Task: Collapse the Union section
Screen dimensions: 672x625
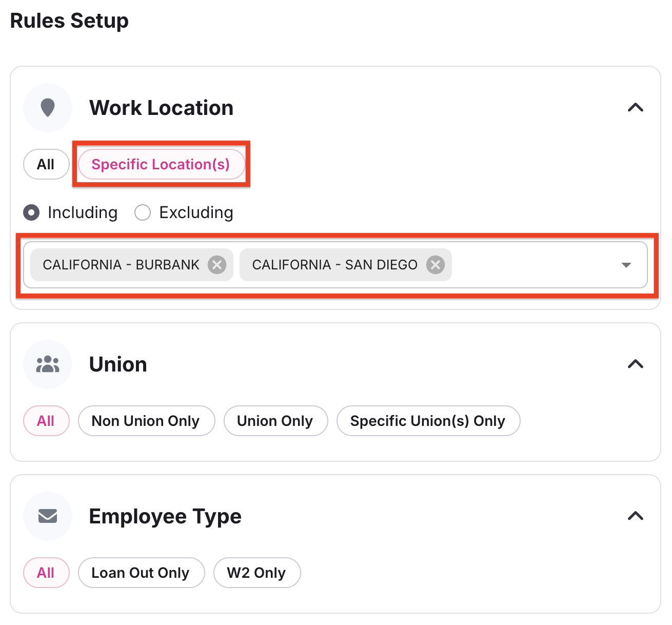Action: coord(636,364)
